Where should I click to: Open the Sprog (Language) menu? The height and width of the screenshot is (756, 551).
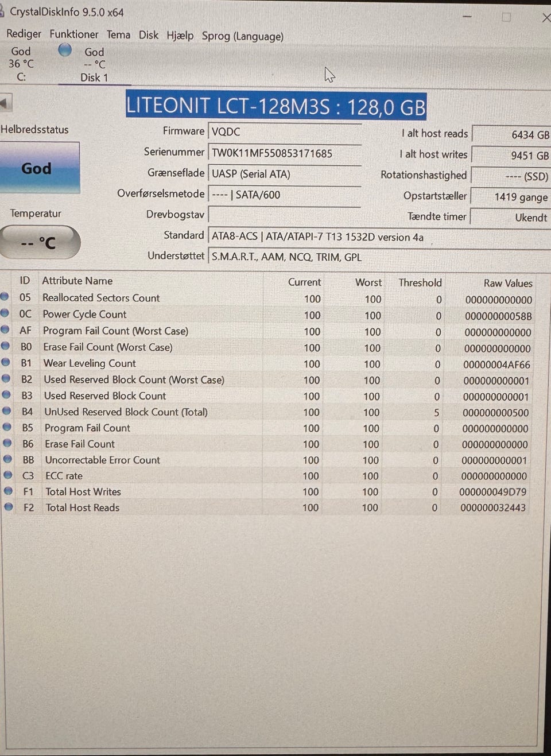click(242, 36)
